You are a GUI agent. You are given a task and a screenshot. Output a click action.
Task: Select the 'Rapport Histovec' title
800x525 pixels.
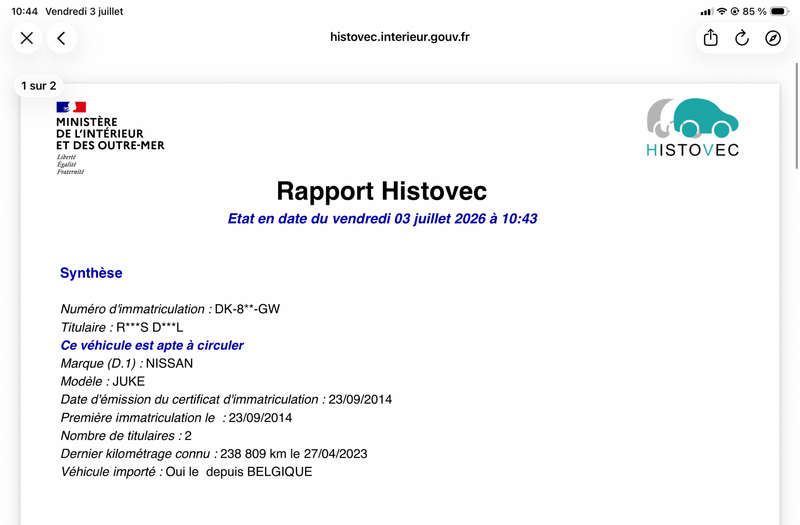tap(382, 191)
